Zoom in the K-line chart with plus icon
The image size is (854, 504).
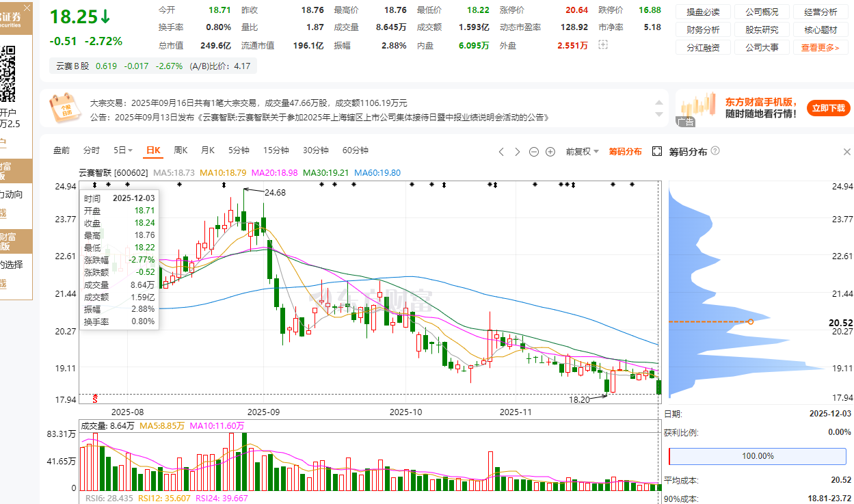tap(550, 152)
